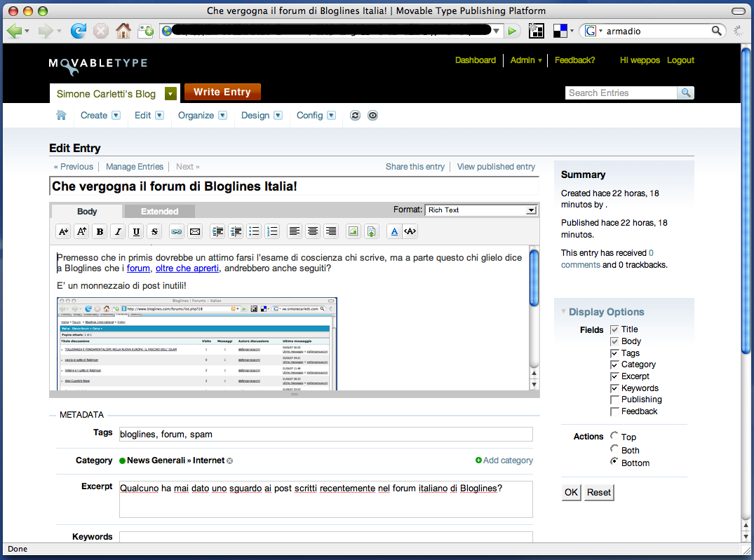This screenshot has height=560, width=754.
Task: Enable the Feedback field checkbox
Action: coord(614,411)
